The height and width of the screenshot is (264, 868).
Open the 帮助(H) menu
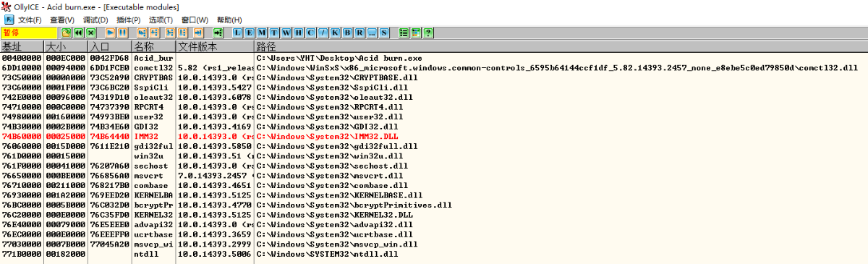coord(229,20)
